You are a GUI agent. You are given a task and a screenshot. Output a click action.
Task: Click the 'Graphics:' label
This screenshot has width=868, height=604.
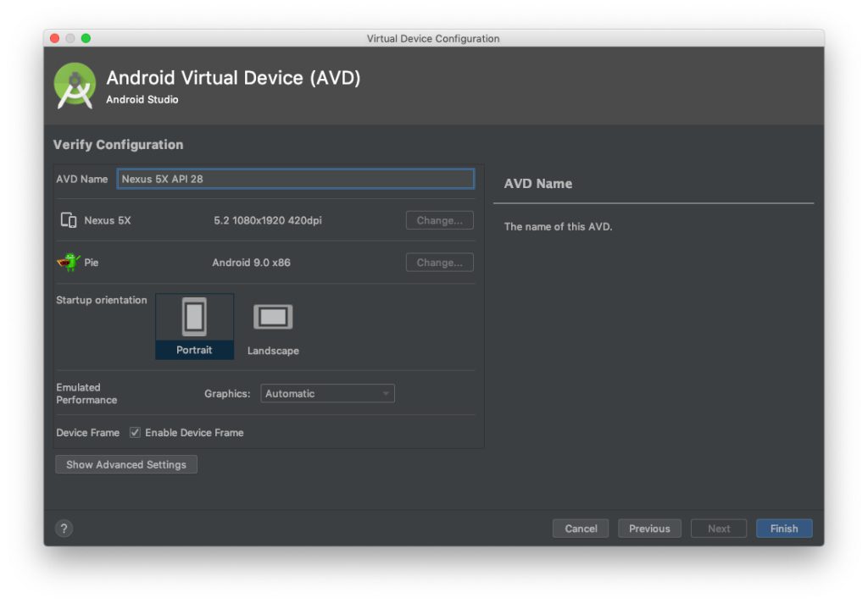point(227,393)
